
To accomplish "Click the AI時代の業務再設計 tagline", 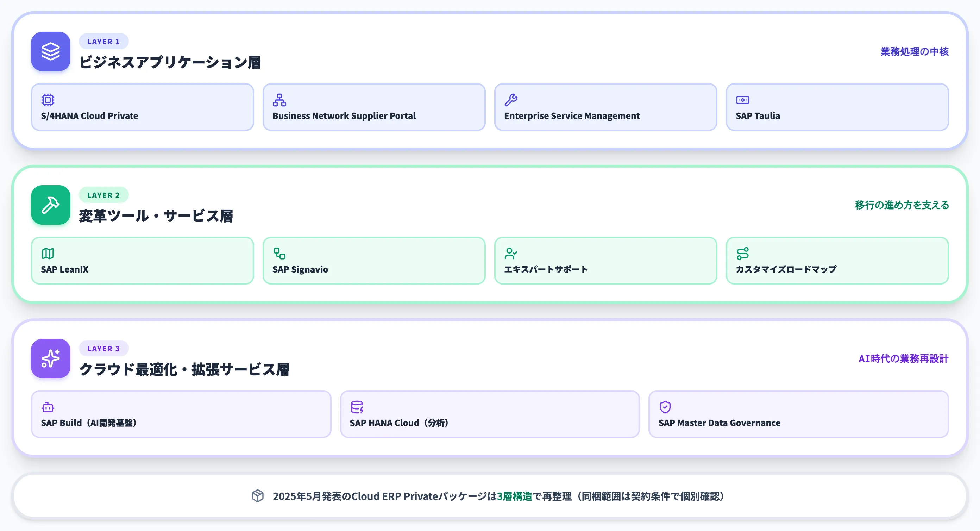I will point(904,358).
